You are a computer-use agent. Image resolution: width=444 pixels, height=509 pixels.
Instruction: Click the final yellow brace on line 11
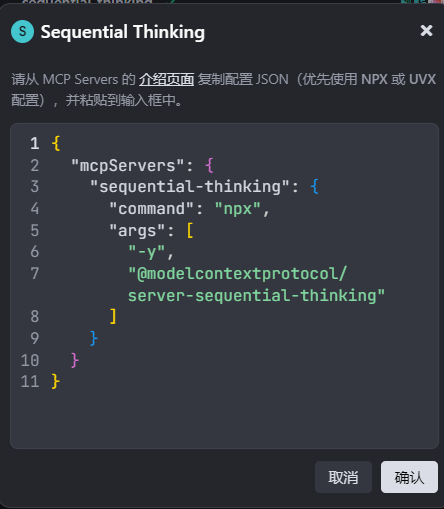tap(56, 381)
